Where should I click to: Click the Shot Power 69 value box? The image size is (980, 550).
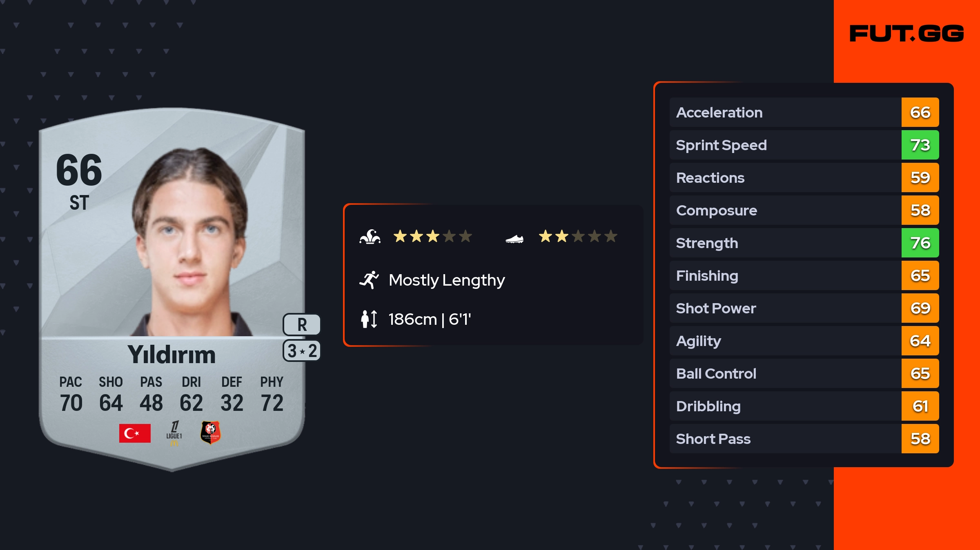click(x=920, y=308)
